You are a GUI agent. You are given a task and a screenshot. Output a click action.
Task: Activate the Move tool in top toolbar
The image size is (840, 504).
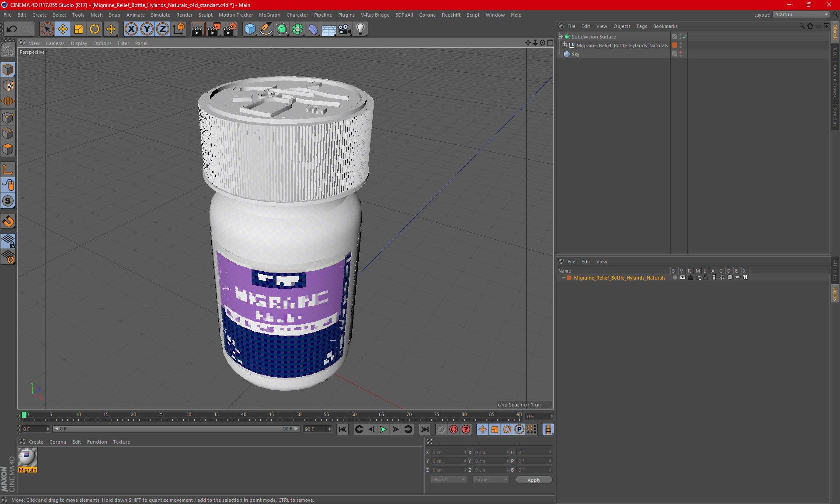(x=63, y=29)
